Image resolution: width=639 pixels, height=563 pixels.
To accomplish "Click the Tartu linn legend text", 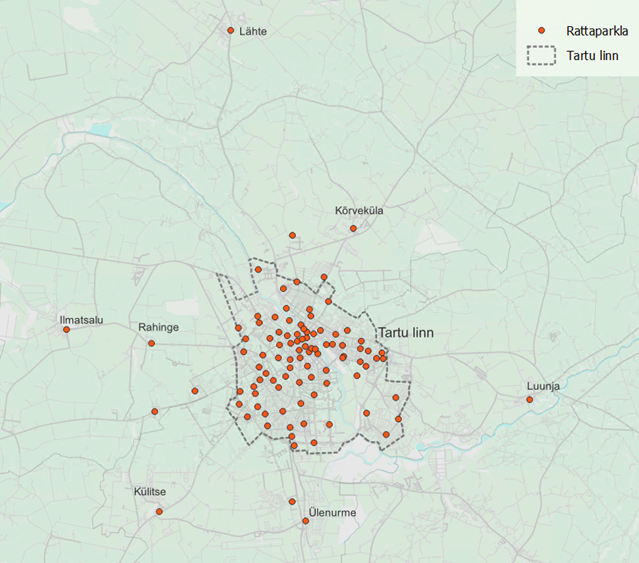I will pyautogui.click(x=593, y=55).
